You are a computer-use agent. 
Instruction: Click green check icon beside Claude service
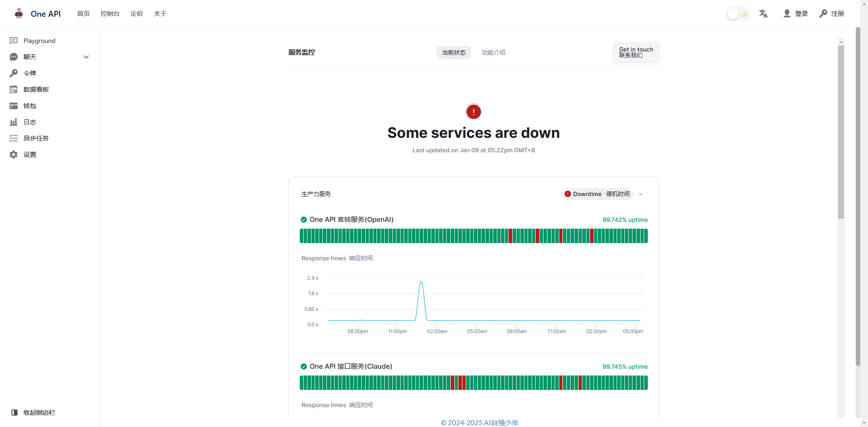tap(304, 366)
